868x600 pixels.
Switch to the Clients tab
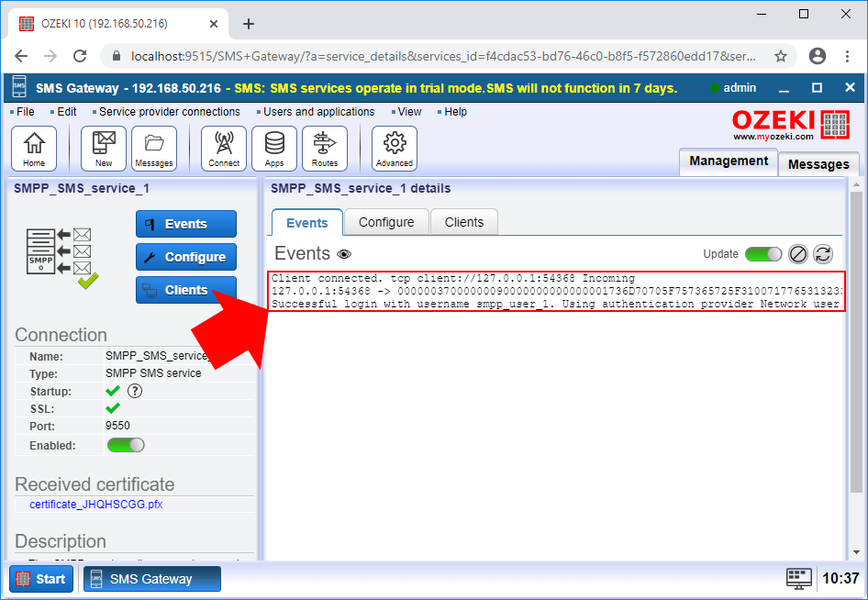pos(464,222)
